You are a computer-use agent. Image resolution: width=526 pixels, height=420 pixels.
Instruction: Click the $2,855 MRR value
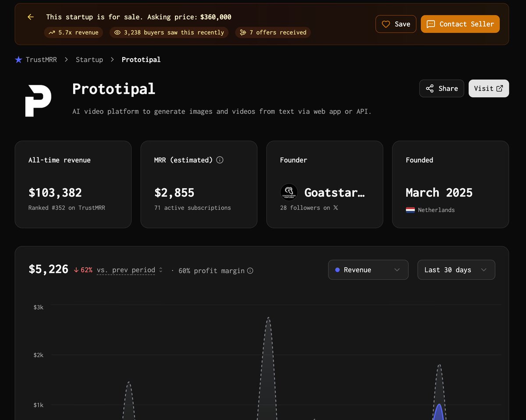(x=174, y=193)
